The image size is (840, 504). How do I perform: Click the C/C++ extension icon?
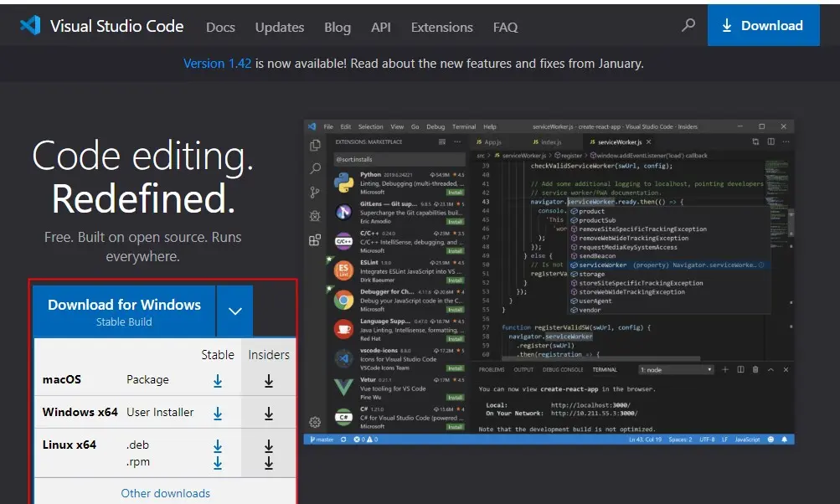click(x=343, y=242)
